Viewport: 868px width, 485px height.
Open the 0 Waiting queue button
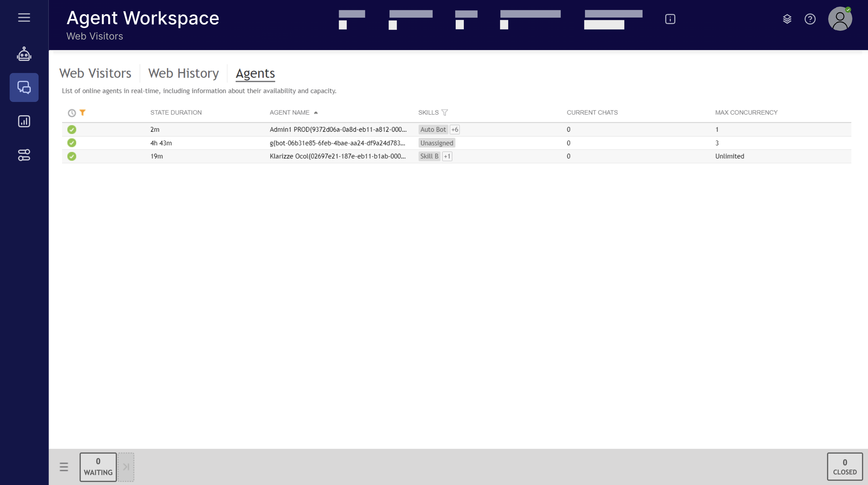pos(98,467)
